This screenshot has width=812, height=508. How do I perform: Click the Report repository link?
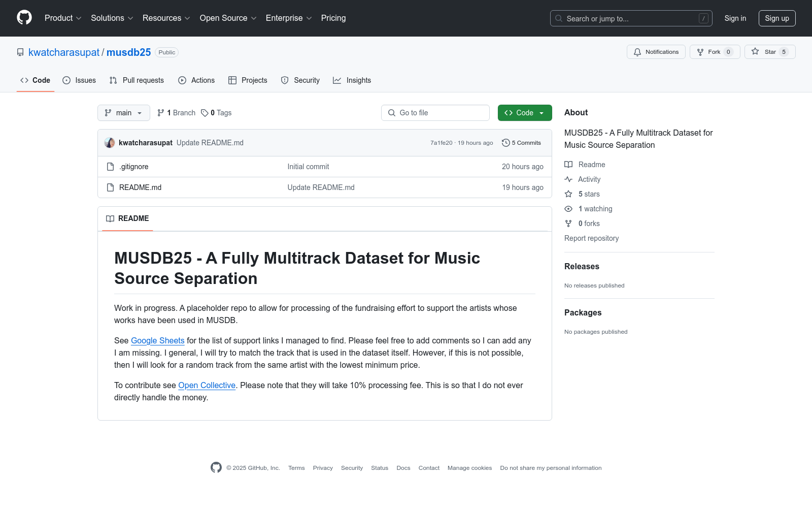click(591, 238)
